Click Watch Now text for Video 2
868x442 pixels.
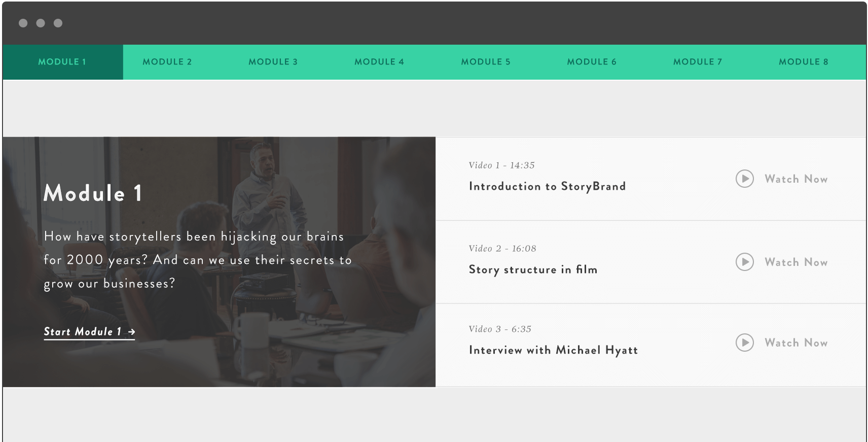tap(796, 262)
